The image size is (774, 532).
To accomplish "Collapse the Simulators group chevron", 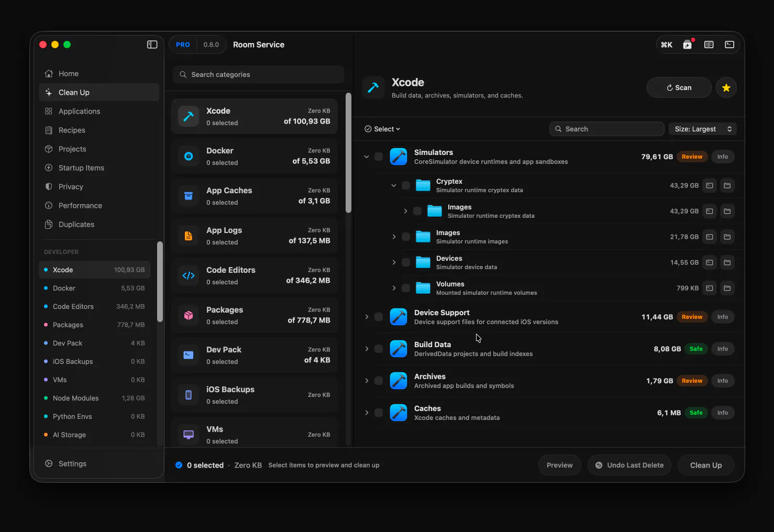I will pos(367,157).
